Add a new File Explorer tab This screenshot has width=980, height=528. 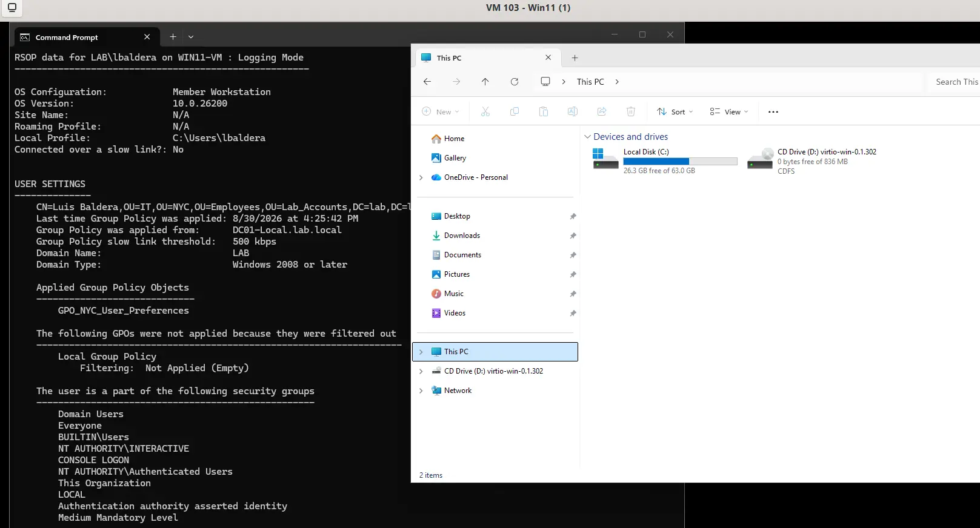pos(575,58)
